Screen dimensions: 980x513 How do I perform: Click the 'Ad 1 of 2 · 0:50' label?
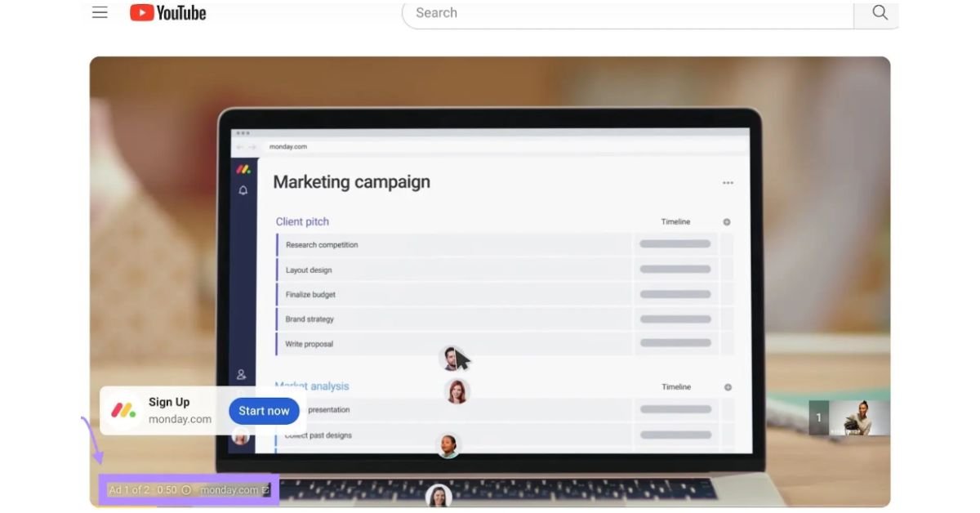point(142,490)
